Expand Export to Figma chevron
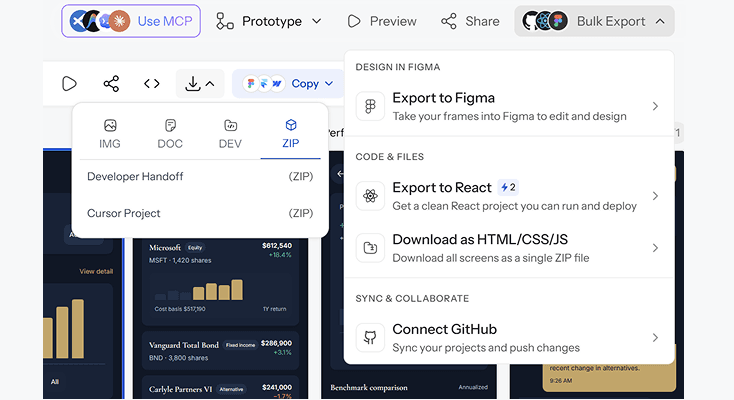The height and width of the screenshot is (400, 734). [x=655, y=106]
